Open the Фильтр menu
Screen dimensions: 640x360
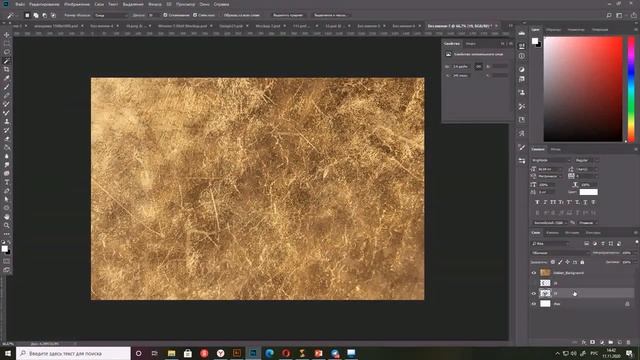pos(155,4)
